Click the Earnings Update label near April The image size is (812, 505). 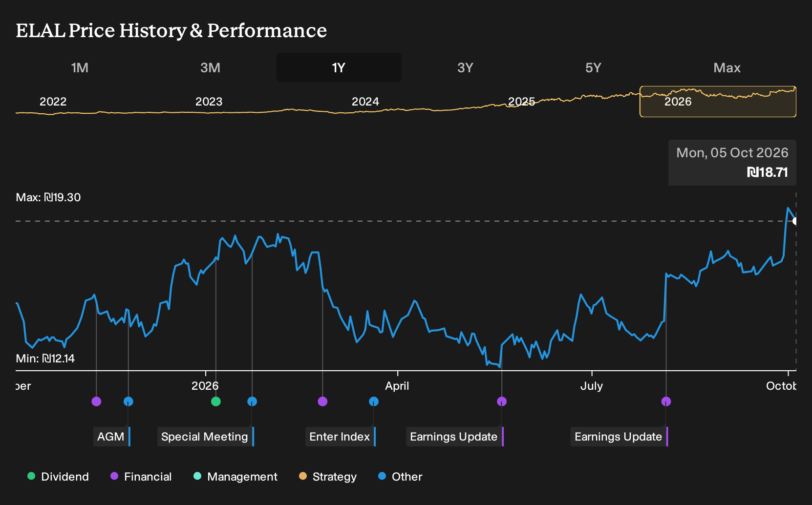[x=455, y=437]
